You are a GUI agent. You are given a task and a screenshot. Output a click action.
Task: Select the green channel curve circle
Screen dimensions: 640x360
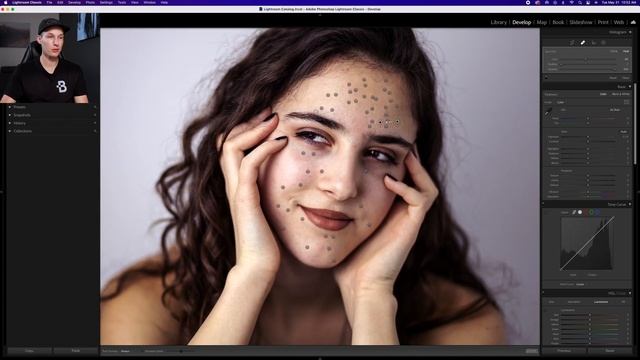tap(591, 212)
